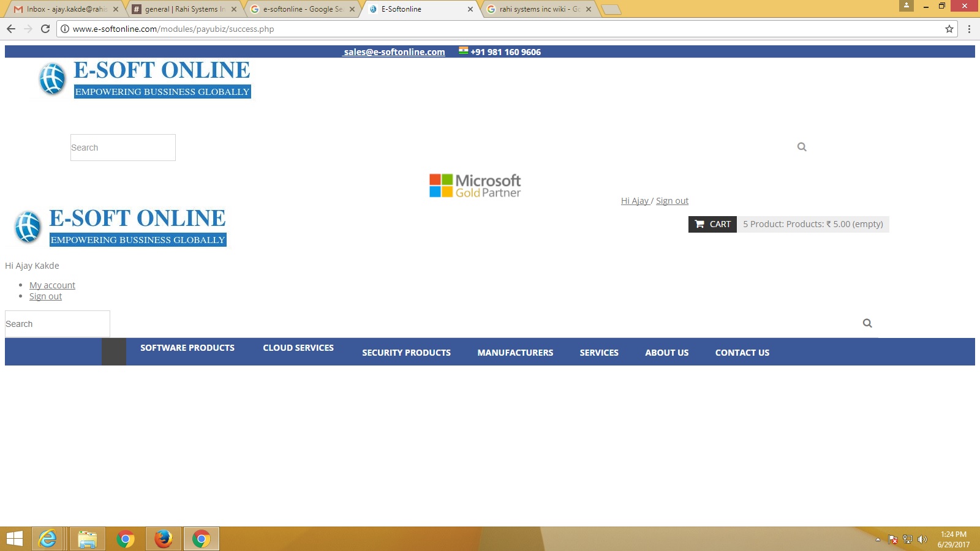Click the Hi Ajay Kakde greeting text

pos(32,266)
